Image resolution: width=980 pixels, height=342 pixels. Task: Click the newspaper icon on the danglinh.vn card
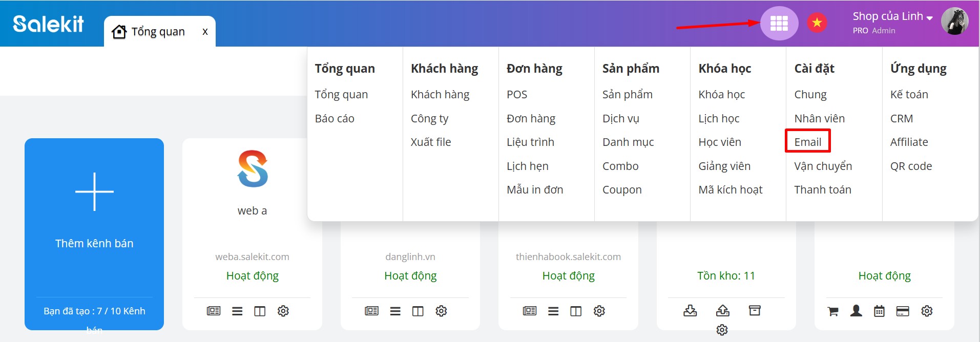coord(371,311)
